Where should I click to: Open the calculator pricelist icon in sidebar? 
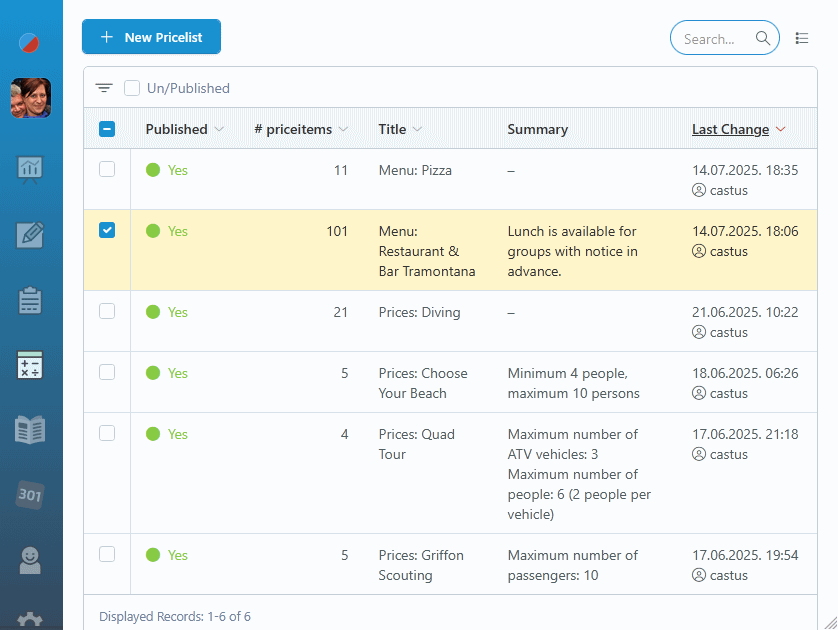point(31,365)
